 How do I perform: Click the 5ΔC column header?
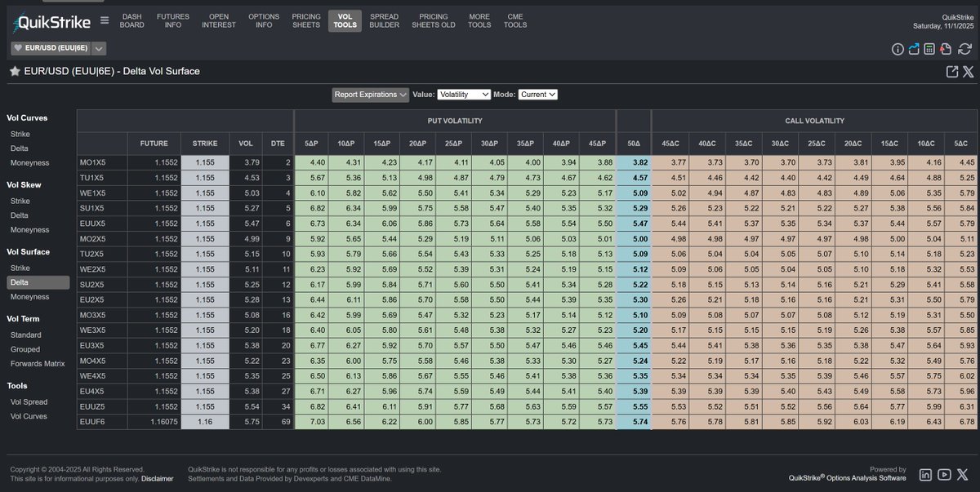click(962, 143)
